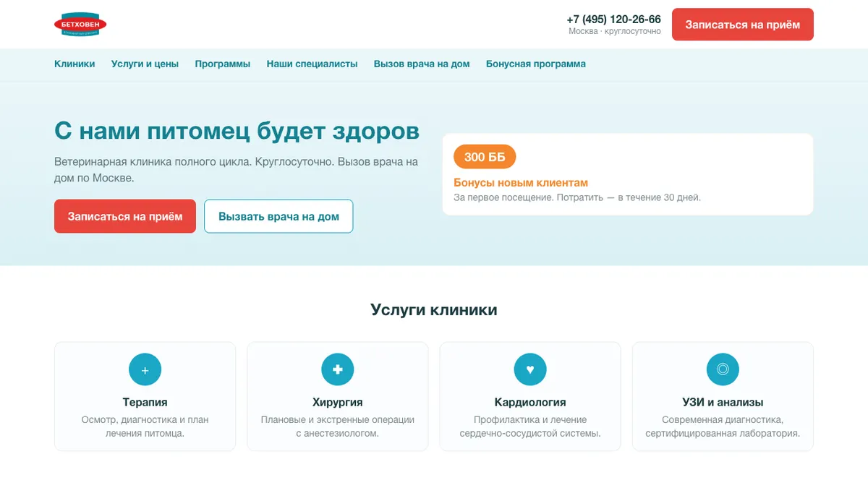Viewport: 868px width, 488px height.
Task: Click Бонусы новым клиентам heading
Action: 521,183
